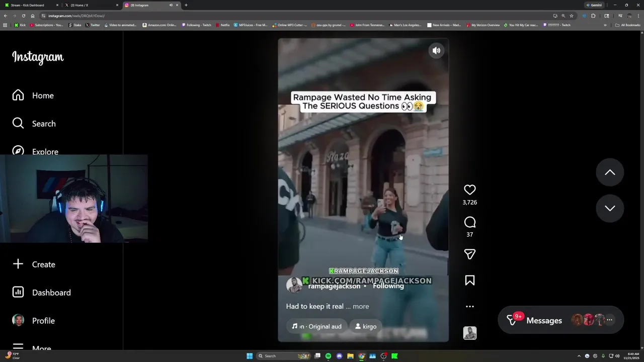Open Discord from the taskbar

pyautogui.click(x=339, y=356)
